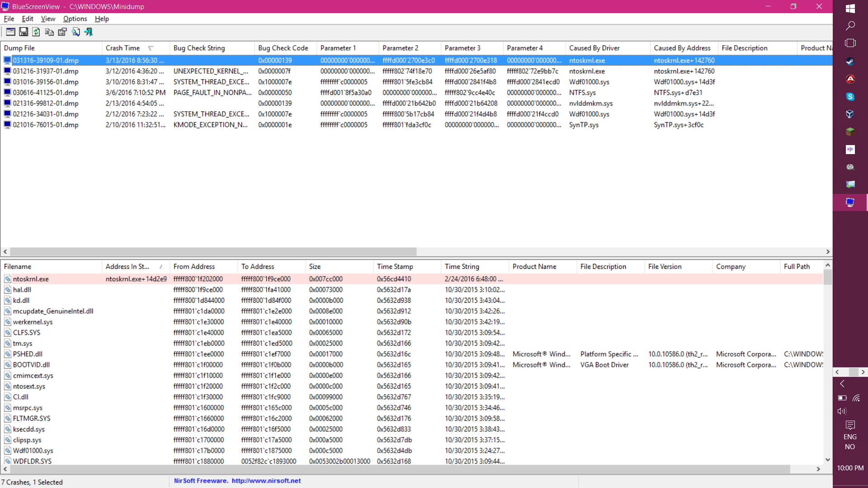The width and height of the screenshot is (868, 488).
Task: Sort by Bug Check String column
Action: tap(212, 48)
